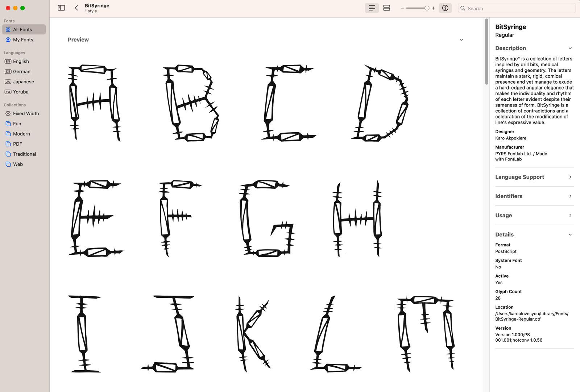Click the PDF collection icon

pyautogui.click(x=8, y=144)
